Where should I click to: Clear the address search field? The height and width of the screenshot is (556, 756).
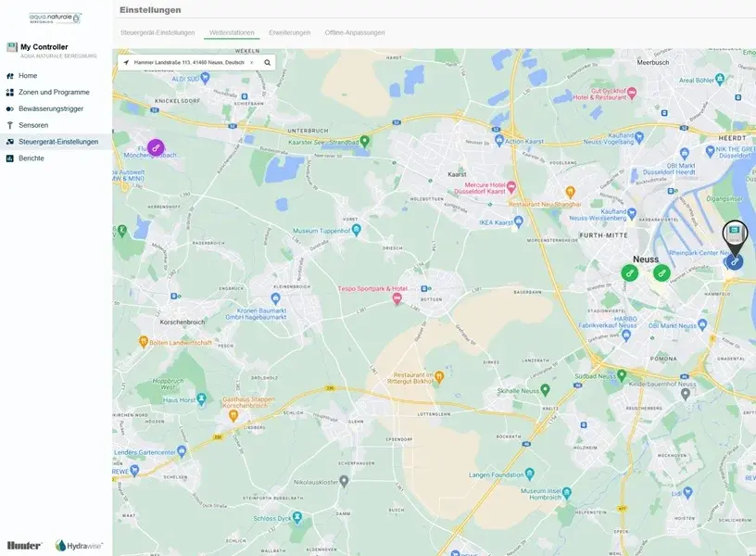click(251, 63)
